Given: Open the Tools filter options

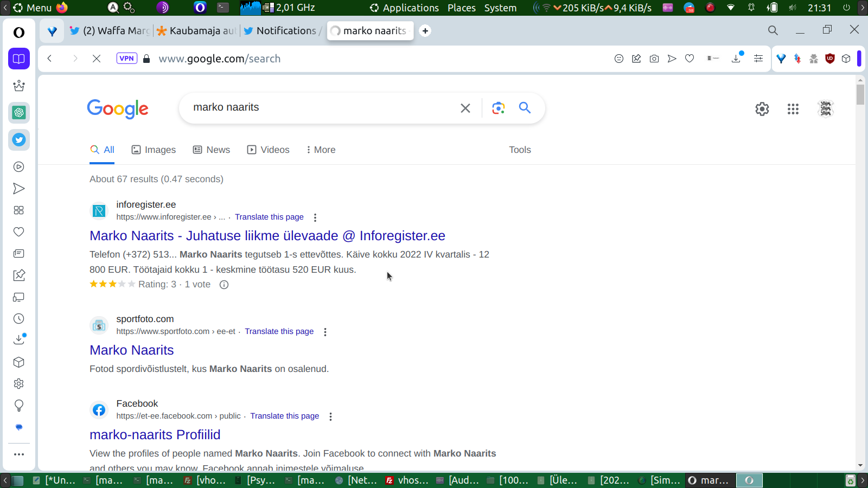Looking at the screenshot, I should (x=520, y=150).
